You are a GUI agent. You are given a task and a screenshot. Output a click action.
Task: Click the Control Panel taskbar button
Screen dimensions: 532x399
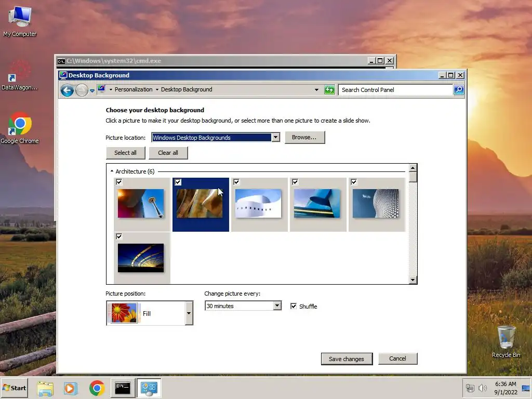pos(149,388)
